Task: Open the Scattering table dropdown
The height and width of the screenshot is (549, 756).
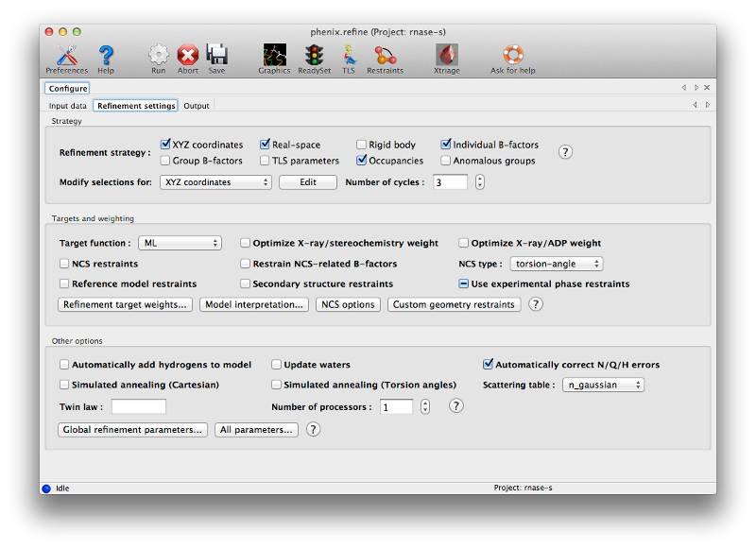Action: click(x=603, y=385)
